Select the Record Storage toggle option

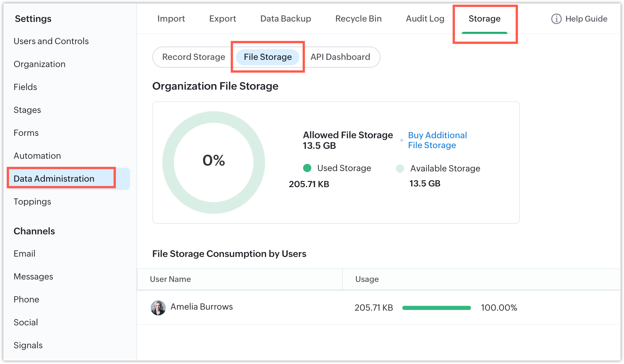click(194, 57)
